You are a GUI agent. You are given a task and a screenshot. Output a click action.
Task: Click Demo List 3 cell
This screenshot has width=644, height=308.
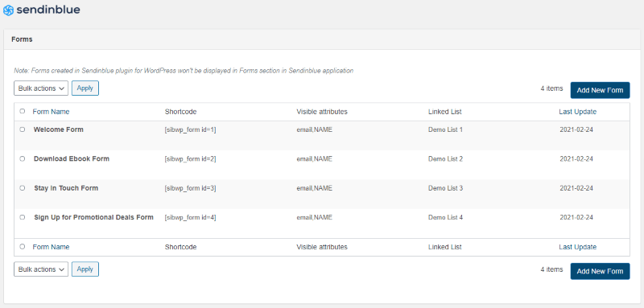coord(445,188)
